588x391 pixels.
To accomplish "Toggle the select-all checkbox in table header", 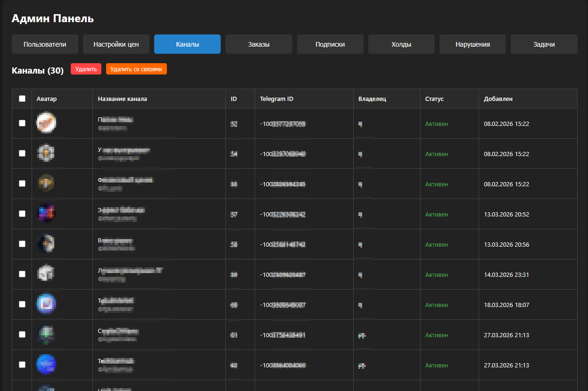I will [22, 99].
